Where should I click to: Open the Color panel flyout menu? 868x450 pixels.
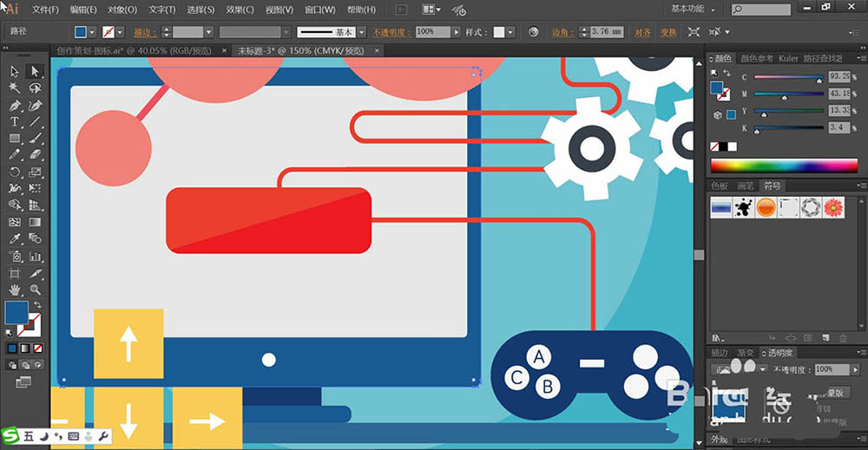pyautogui.click(x=861, y=58)
